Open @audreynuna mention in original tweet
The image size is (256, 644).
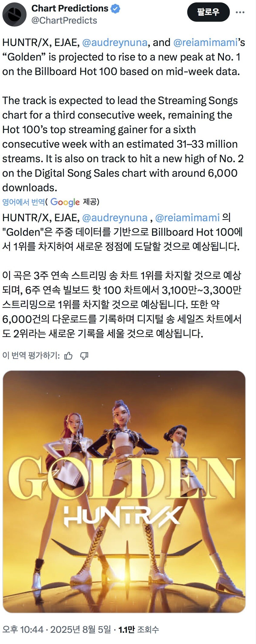(115, 42)
